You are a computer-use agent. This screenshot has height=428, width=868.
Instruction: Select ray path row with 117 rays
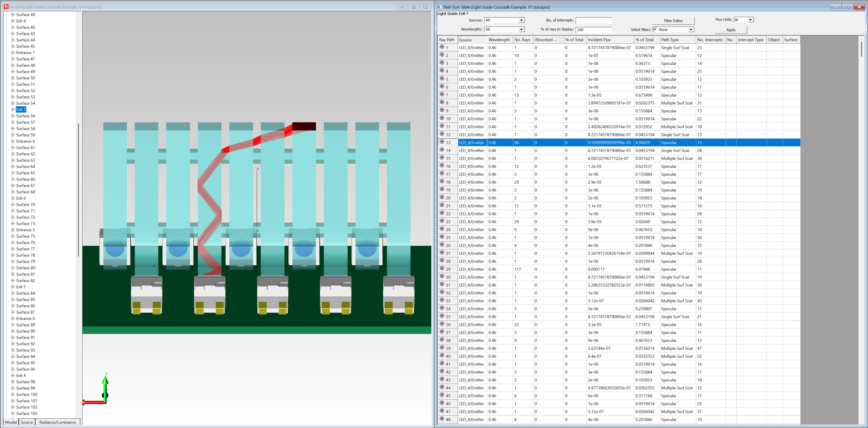click(619, 269)
